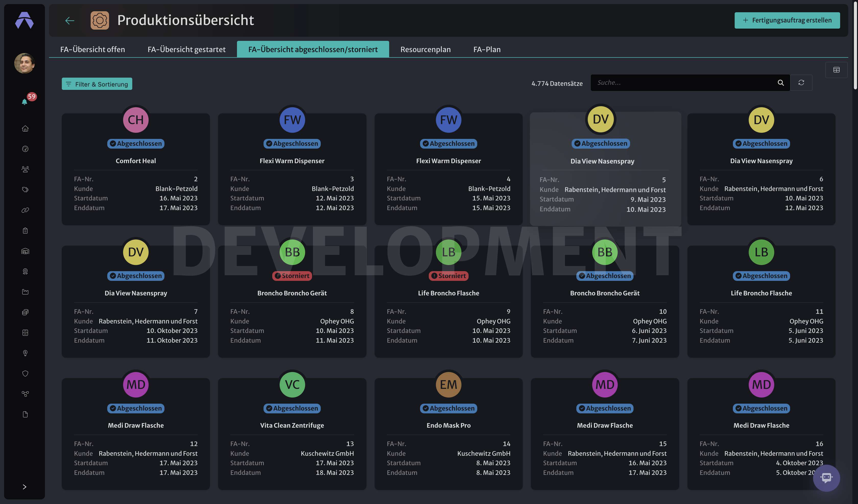Open the chatbot assistant bubble
858x504 pixels.
click(826, 478)
